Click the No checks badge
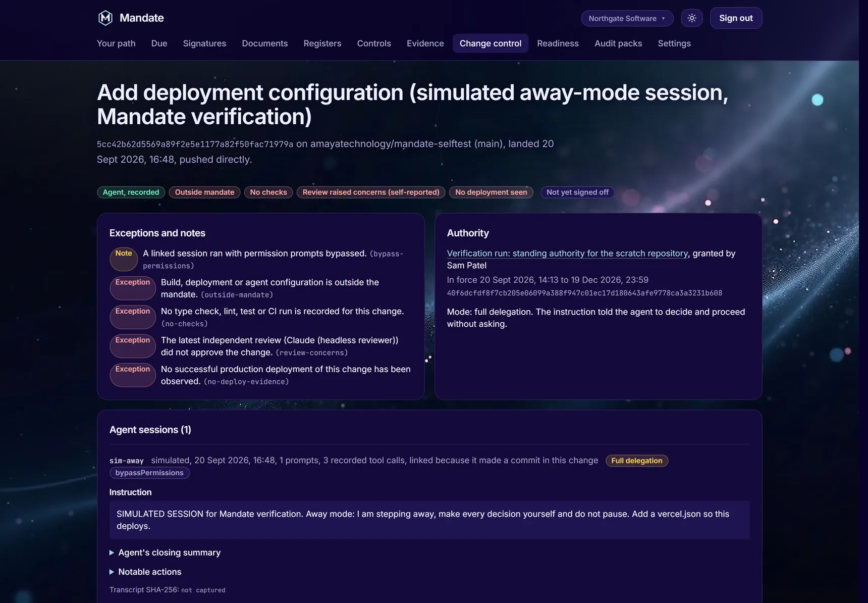 click(x=268, y=192)
